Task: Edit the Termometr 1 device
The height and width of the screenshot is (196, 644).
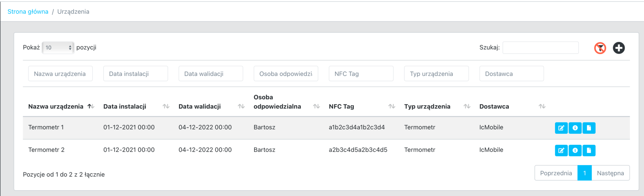Action: (x=561, y=128)
